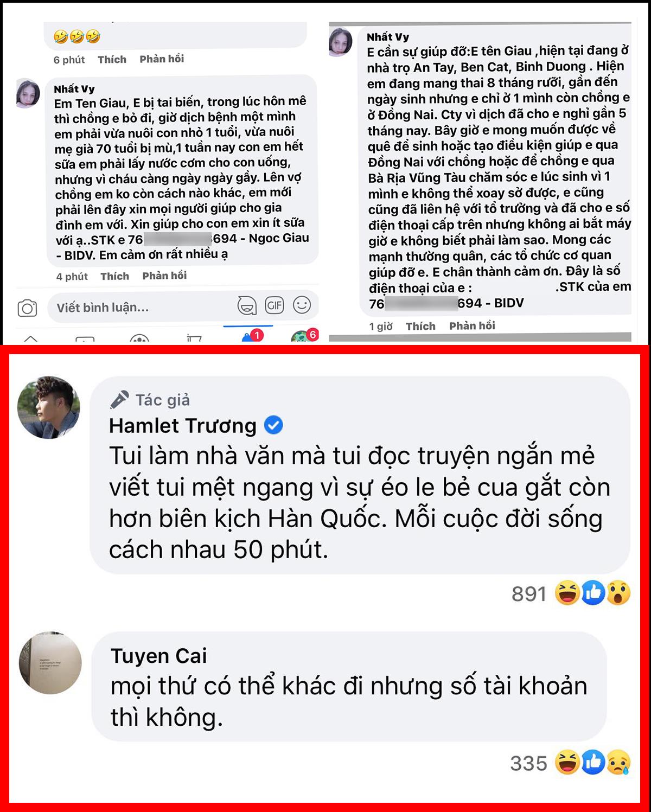Open Tuyen Cai's profile name link
Viewport: 651px width, 812px height.
158,656
